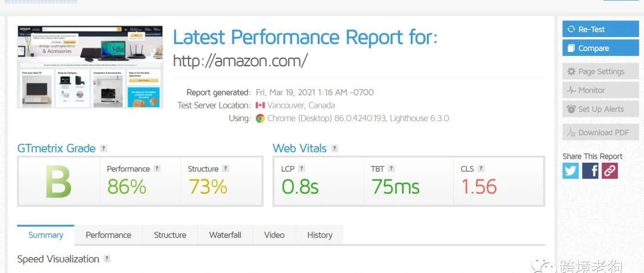Select the Waterfall tab
Image resolution: width=644 pixels, height=273 pixels.
point(225,235)
